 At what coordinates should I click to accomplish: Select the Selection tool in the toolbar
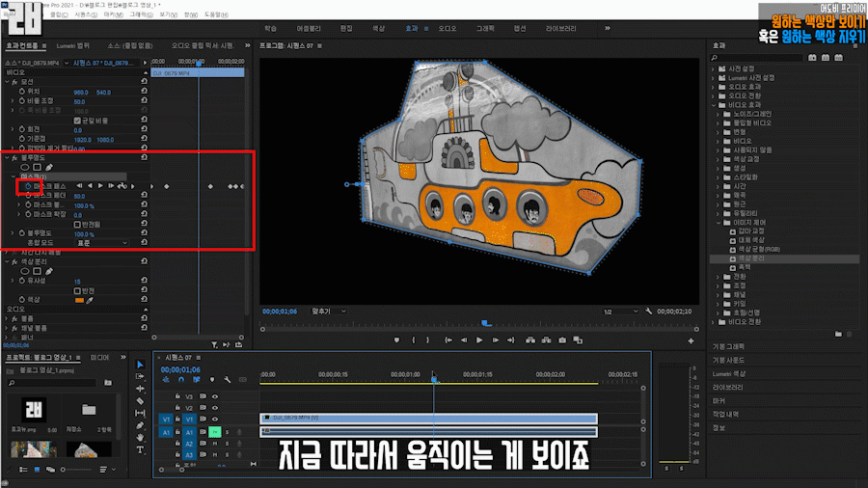point(140,365)
